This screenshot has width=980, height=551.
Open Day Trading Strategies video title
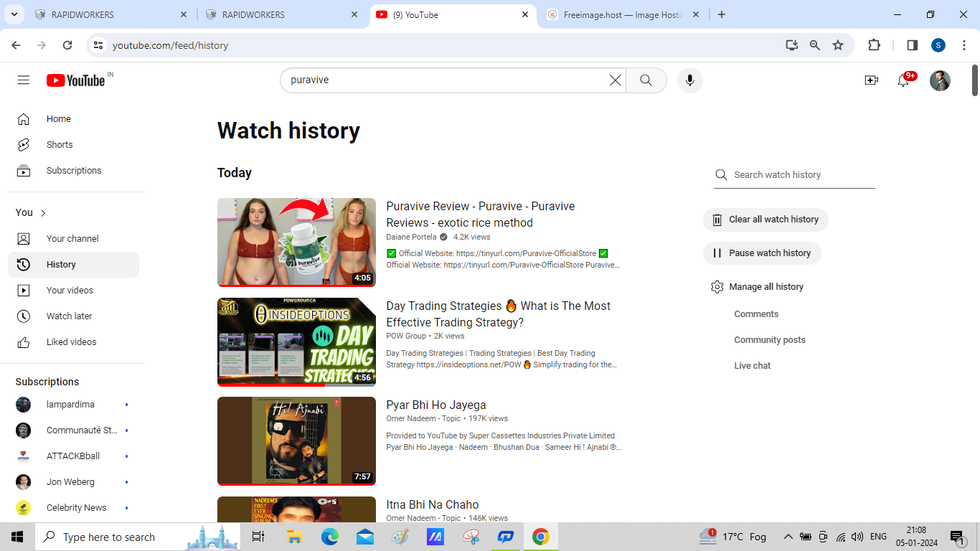click(499, 314)
